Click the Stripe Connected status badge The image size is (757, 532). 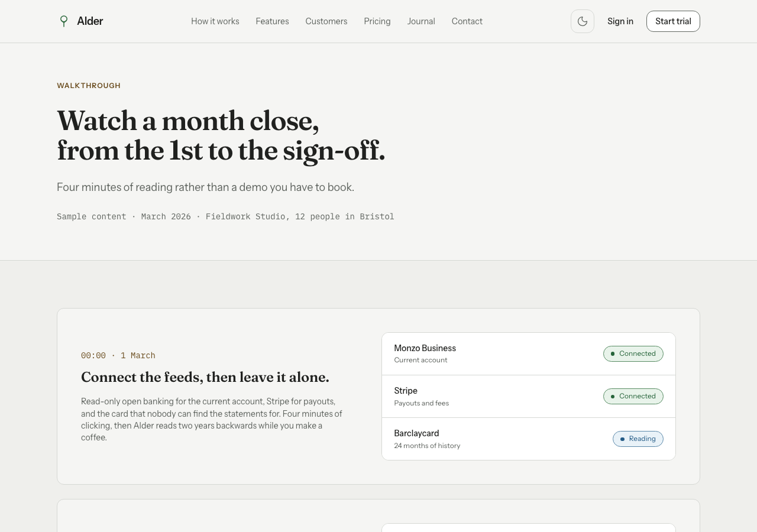click(633, 396)
